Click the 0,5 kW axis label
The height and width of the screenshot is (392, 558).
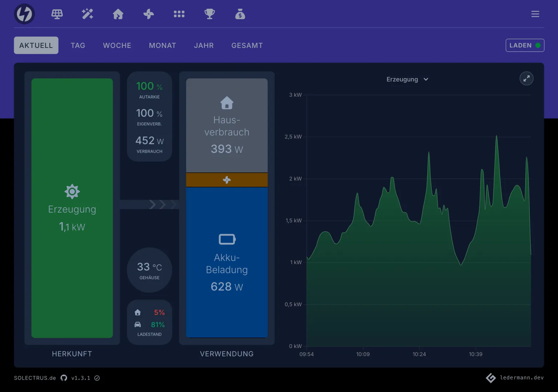pyautogui.click(x=293, y=305)
